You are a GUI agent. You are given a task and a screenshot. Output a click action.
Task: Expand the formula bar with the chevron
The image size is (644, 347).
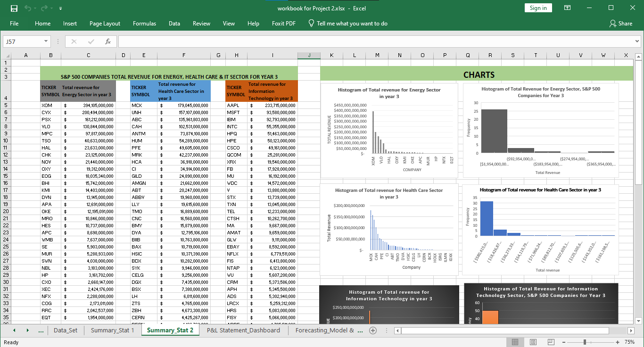click(x=637, y=41)
